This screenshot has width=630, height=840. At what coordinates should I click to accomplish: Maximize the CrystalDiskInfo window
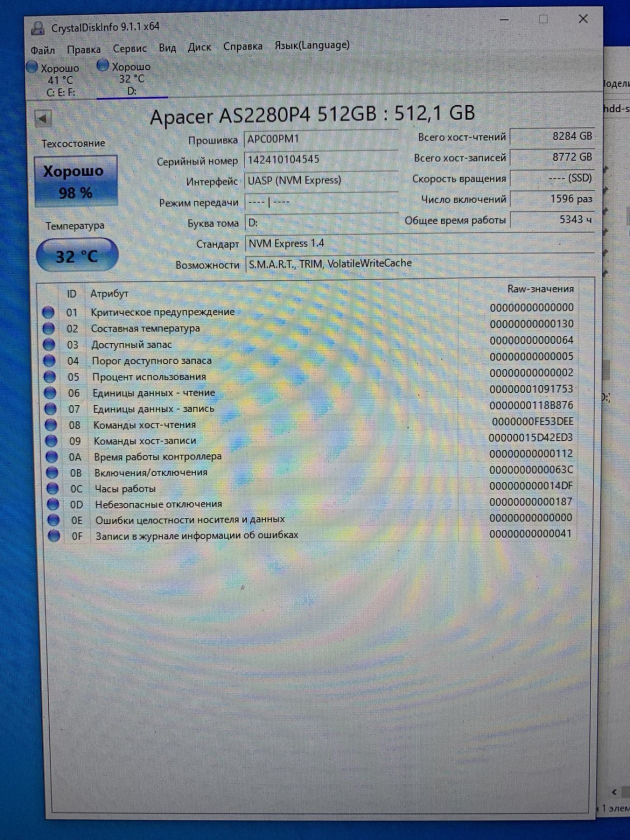[x=543, y=19]
